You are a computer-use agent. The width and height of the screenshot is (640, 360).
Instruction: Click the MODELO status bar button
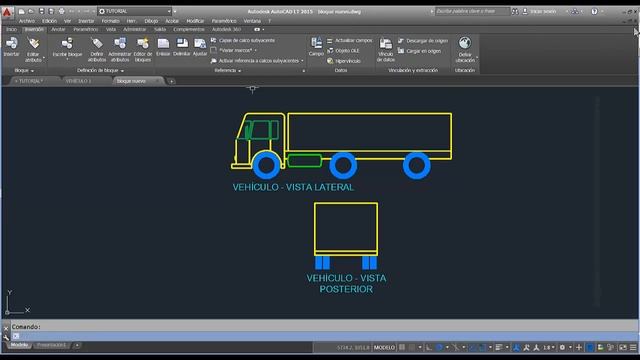(x=384, y=348)
